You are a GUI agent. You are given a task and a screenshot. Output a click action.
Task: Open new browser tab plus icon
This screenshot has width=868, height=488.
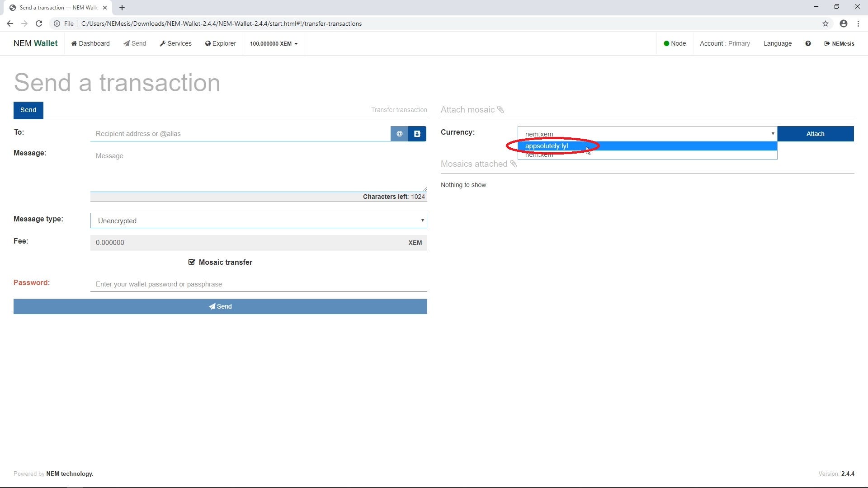point(122,8)
